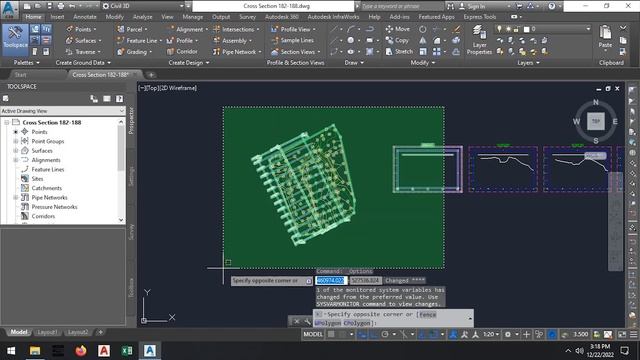This screenshot has height=360, width=640.
Task: Select the Corridor tool in ribbon
Action: (182, 51)
